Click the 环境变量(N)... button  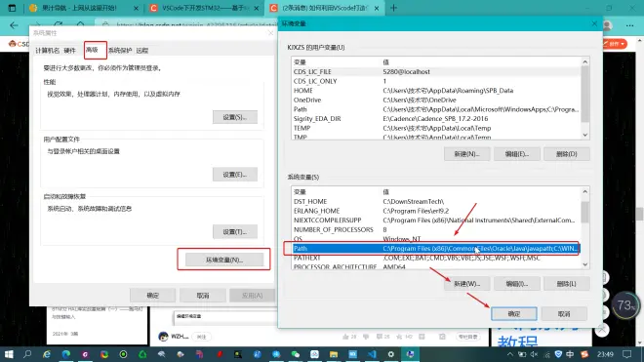(x=224, y=260)
